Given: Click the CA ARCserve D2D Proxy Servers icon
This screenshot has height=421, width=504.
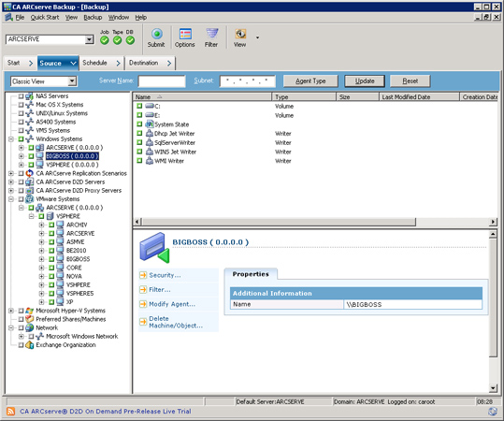Looking at the screenshot, I should 29,191.
